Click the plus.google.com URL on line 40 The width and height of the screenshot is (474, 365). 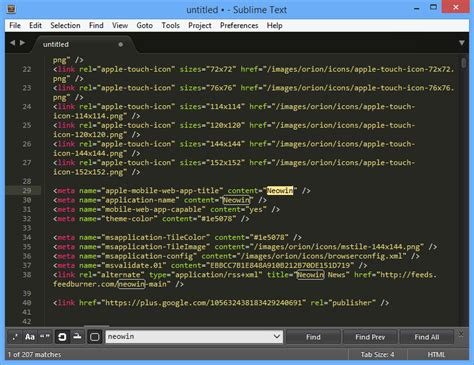pos(204,303)
